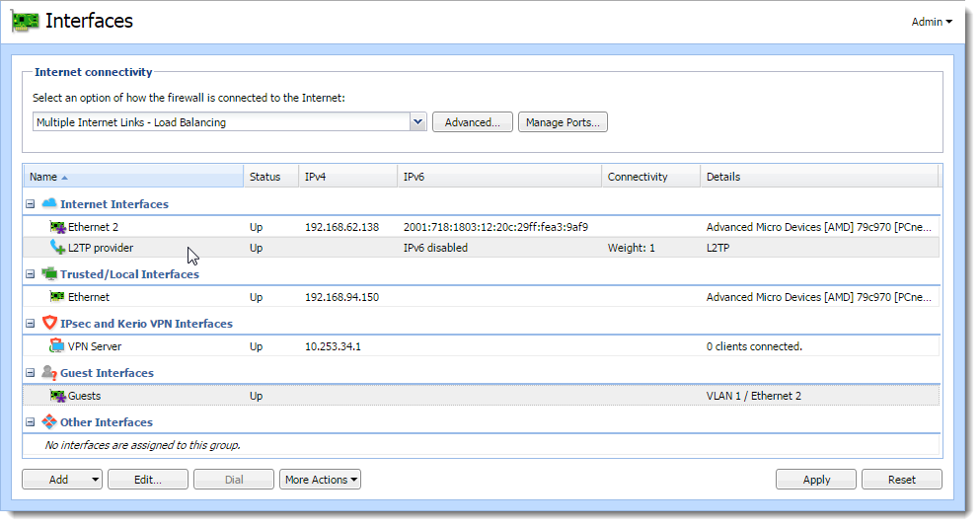Select the Ethernet row in Trusted/Local group

point(89,297)
